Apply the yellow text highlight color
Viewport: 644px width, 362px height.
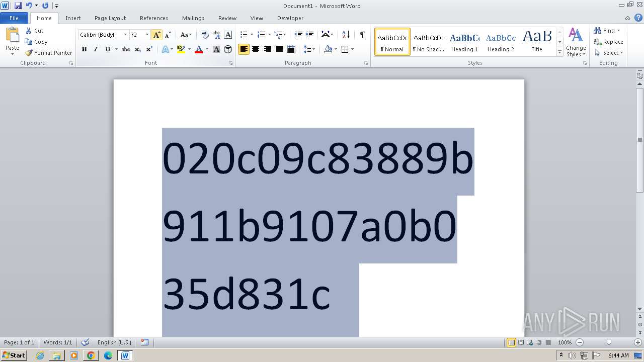click(181, 49)
